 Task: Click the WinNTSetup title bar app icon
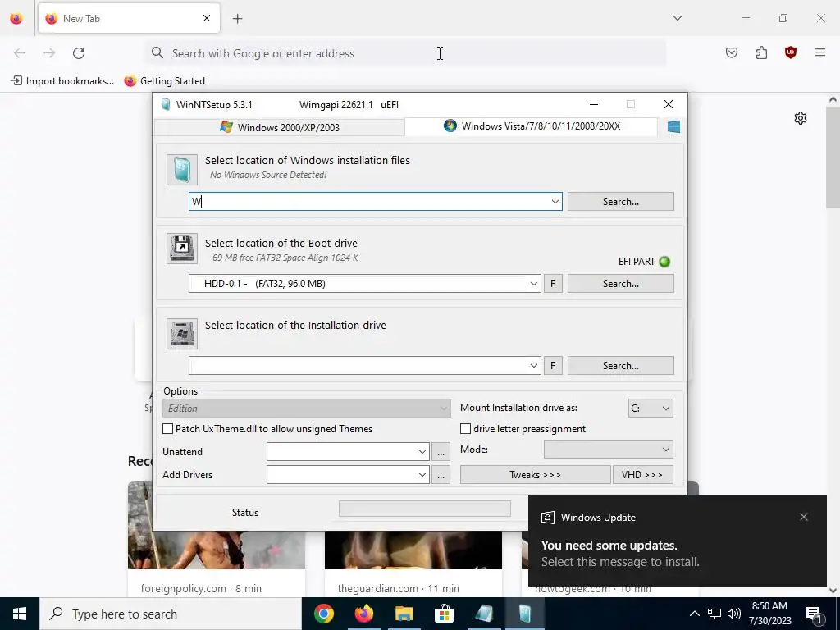[166, 104]
